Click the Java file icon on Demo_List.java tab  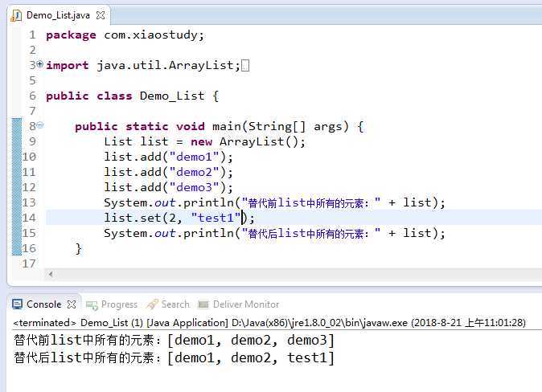point(16,15)
